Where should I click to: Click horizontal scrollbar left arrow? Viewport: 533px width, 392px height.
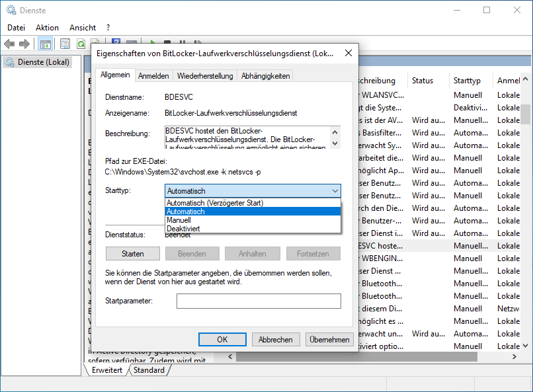click(x=230, y=356)
